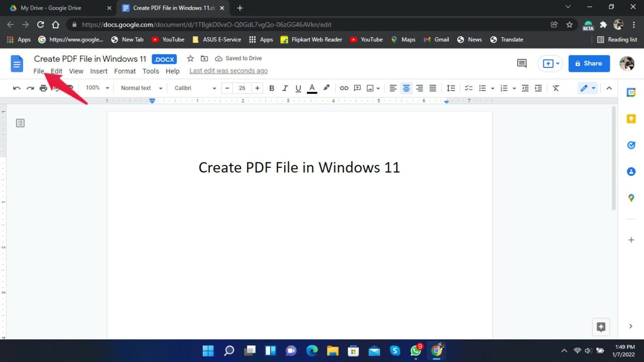Enable the checklist format
The width and height of the screenshot is (644, 362).
click(468, 88)
